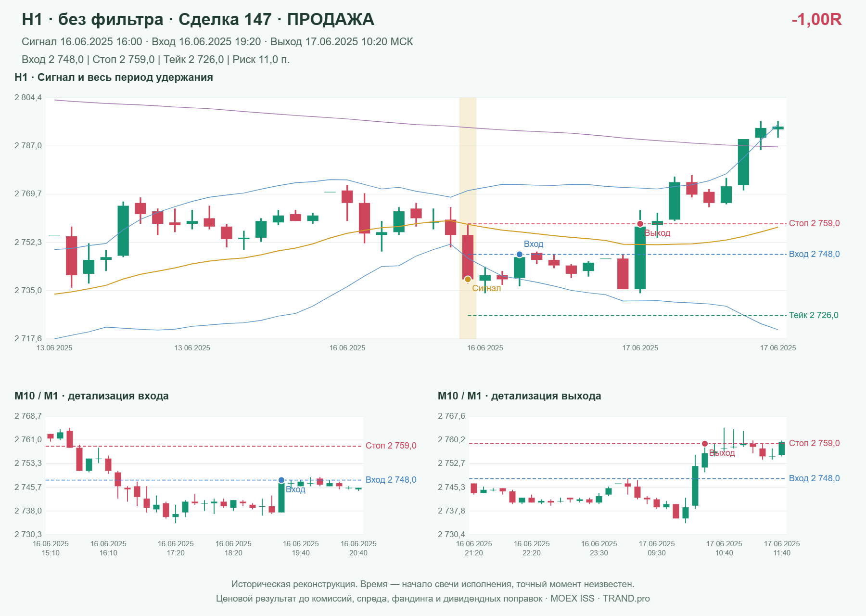
Task: Click the 15:10 time label
Action: (x=51, y=553)
